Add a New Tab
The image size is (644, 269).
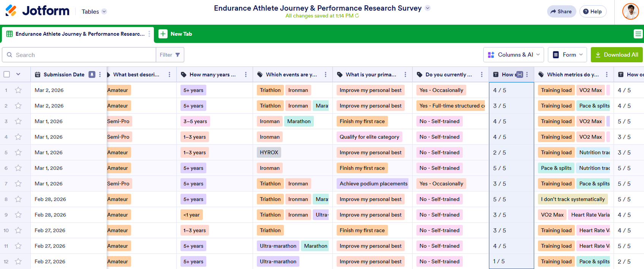pos(176,34)
